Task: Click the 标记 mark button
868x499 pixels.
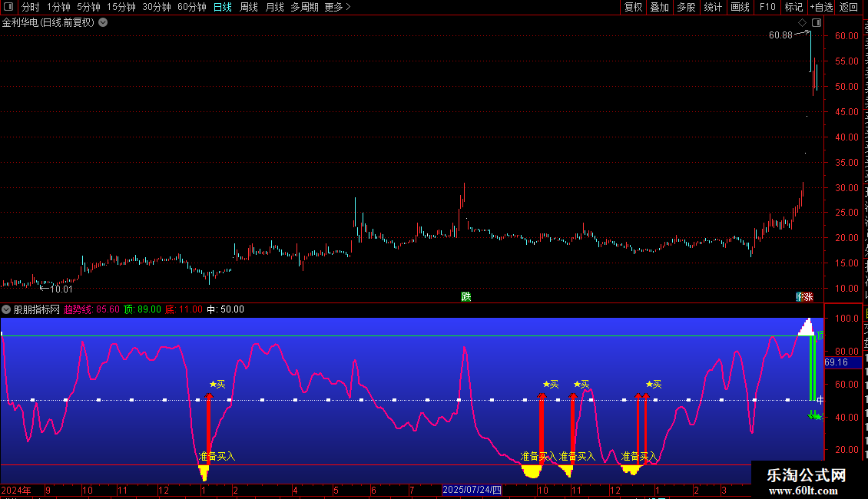Action: 793,7
